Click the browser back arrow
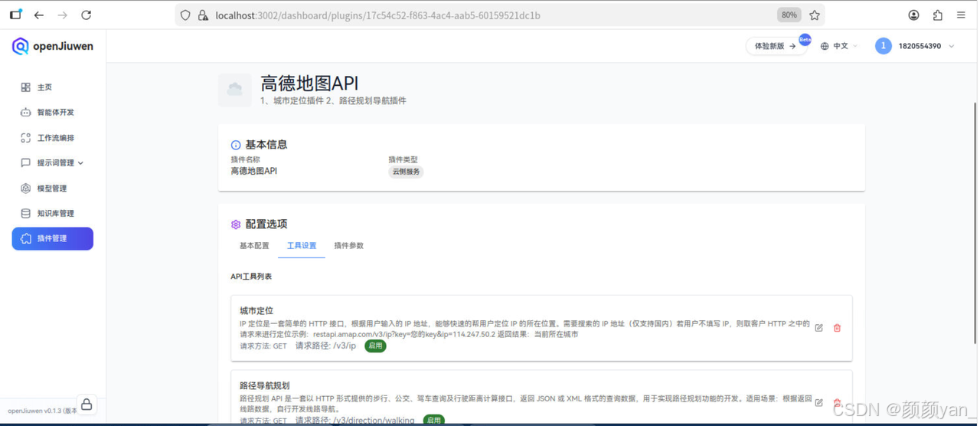The width and height of the screenshot is (980, 426). click(39, 15)
